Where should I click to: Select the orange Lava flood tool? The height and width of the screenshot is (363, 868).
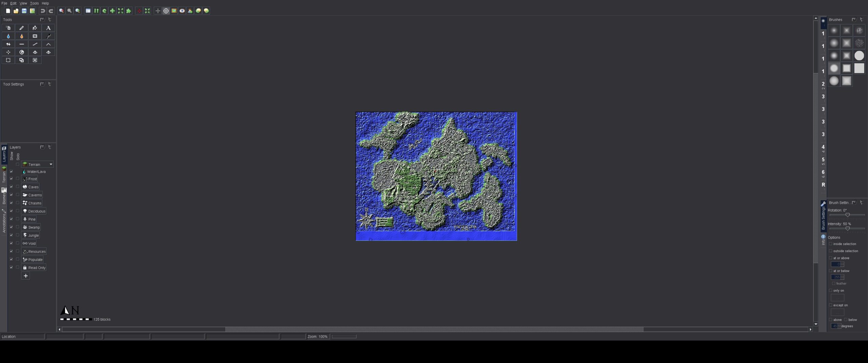pyautogui.click(x=22, y=36)
